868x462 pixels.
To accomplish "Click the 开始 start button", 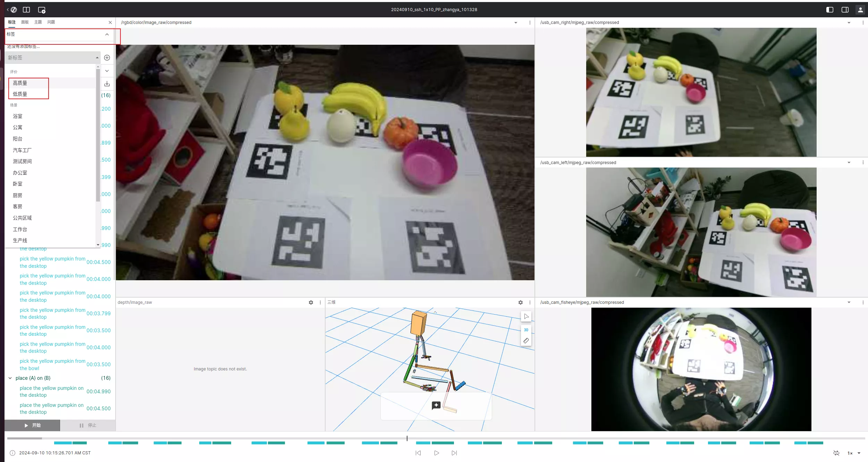I will (x=32, y=425).
